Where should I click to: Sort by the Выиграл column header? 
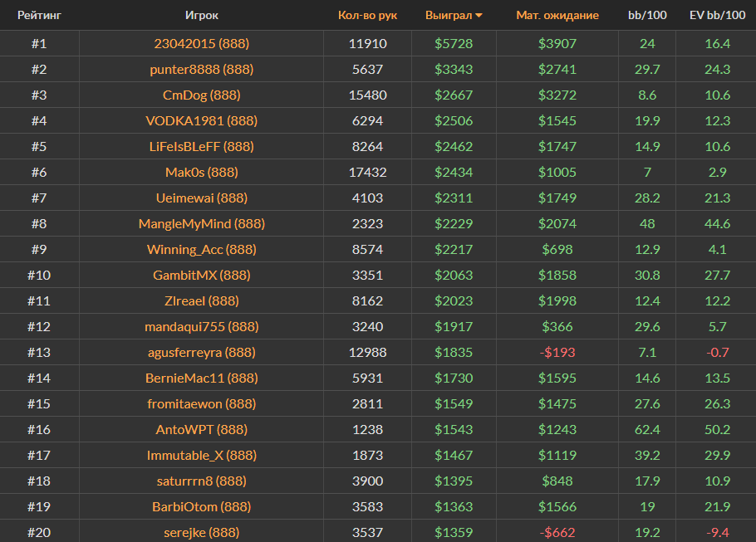448,16
